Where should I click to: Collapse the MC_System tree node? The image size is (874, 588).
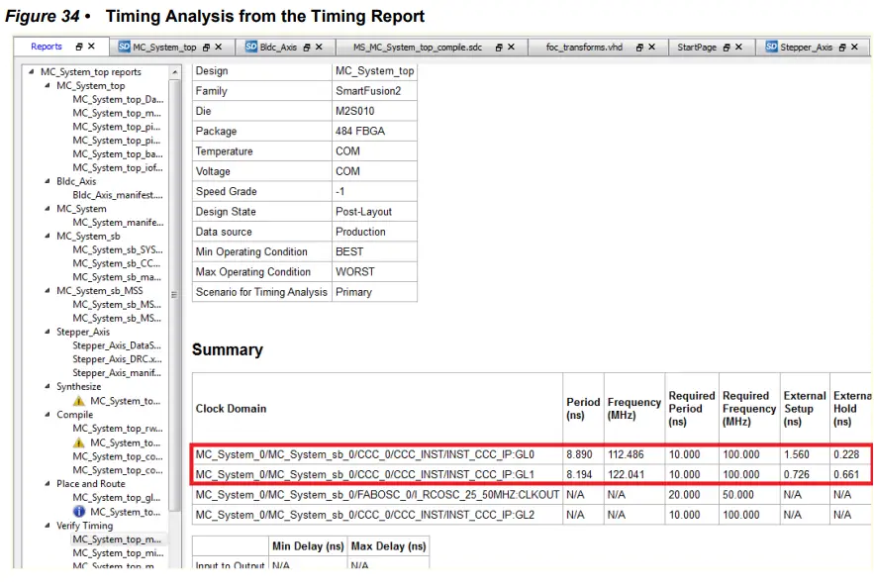point(48,209)
